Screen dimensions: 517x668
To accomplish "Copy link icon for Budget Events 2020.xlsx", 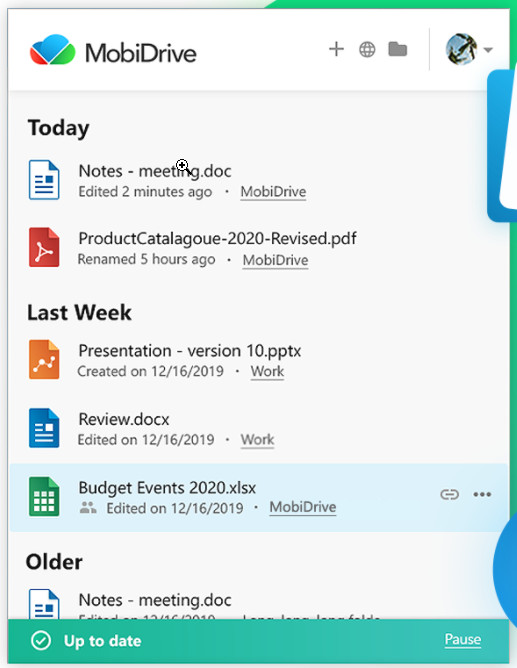I will point(449,494).
